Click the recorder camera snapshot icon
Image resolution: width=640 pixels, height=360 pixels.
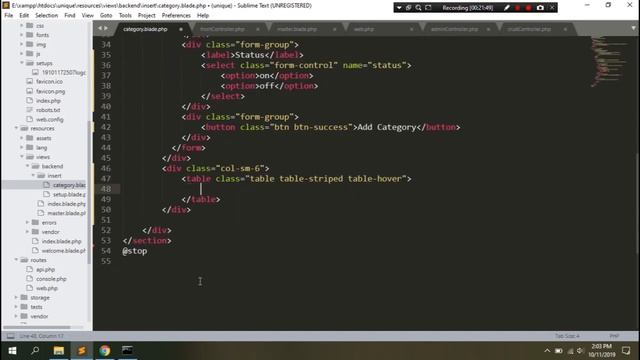click(x=540, y=8)
